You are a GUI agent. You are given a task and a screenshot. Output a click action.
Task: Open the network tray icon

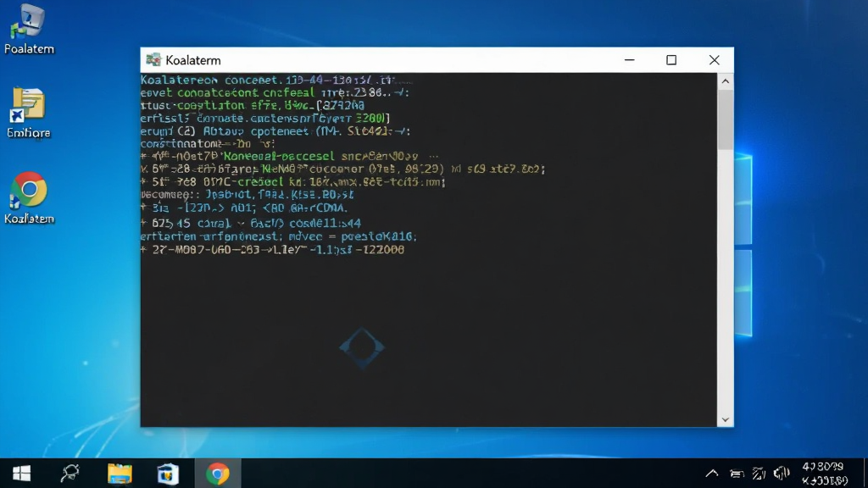[x=759, y=473]
